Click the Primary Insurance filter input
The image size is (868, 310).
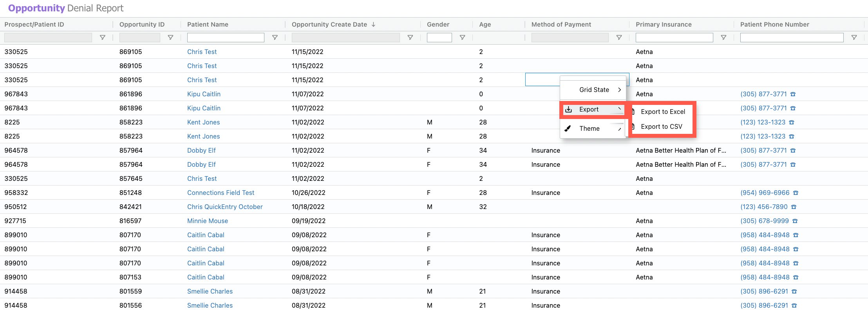(x=674, y=38)
